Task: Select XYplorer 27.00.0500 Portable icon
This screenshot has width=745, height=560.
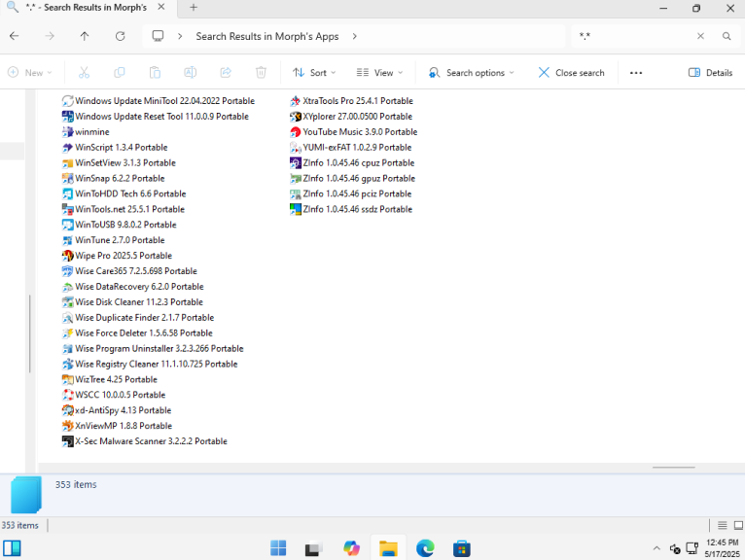Action: point(296,117)
